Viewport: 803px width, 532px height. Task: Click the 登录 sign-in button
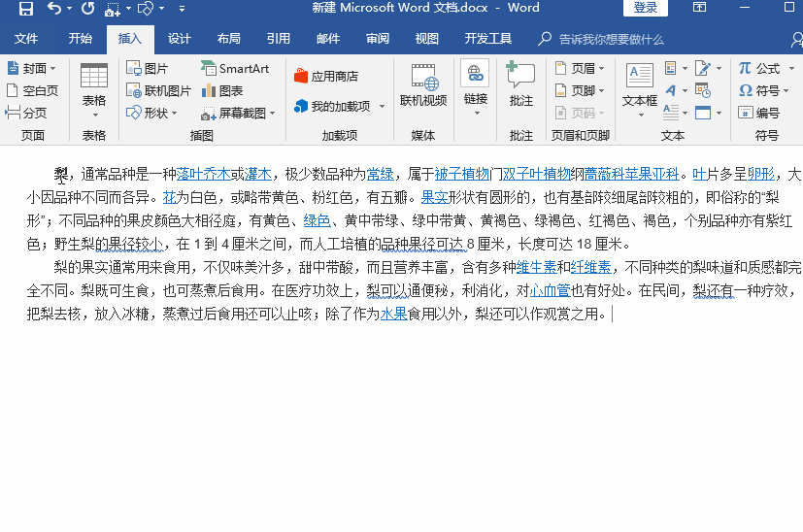coord(646,8)
